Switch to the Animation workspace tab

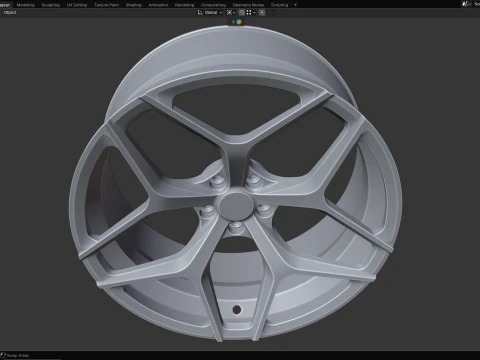pos(158,5)
